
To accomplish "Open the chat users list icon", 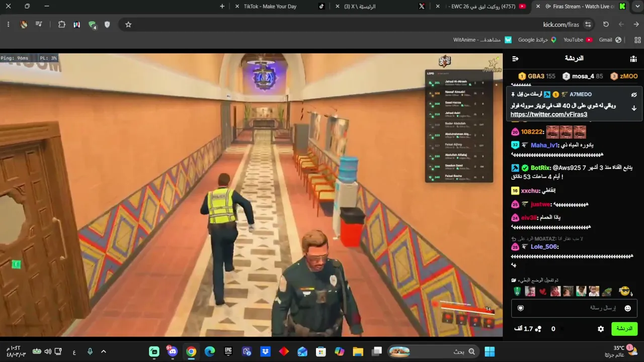I will (x=633, y=59).
